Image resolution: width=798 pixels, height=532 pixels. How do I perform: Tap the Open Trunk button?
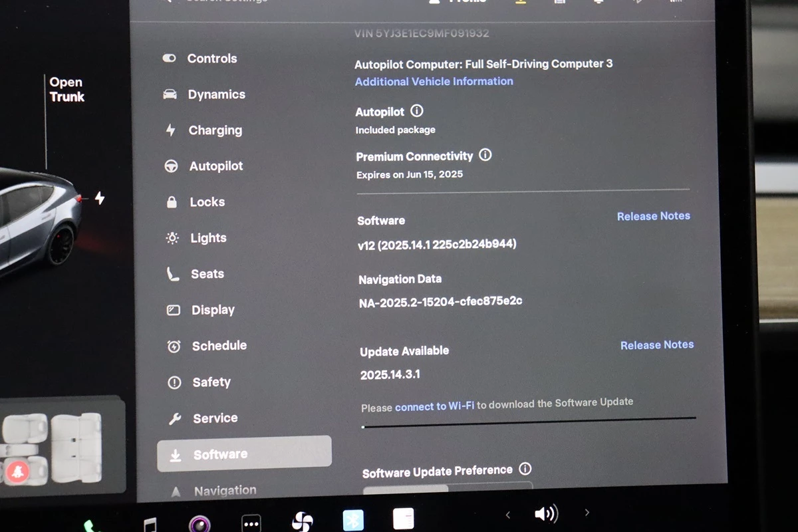coord(66,90)
